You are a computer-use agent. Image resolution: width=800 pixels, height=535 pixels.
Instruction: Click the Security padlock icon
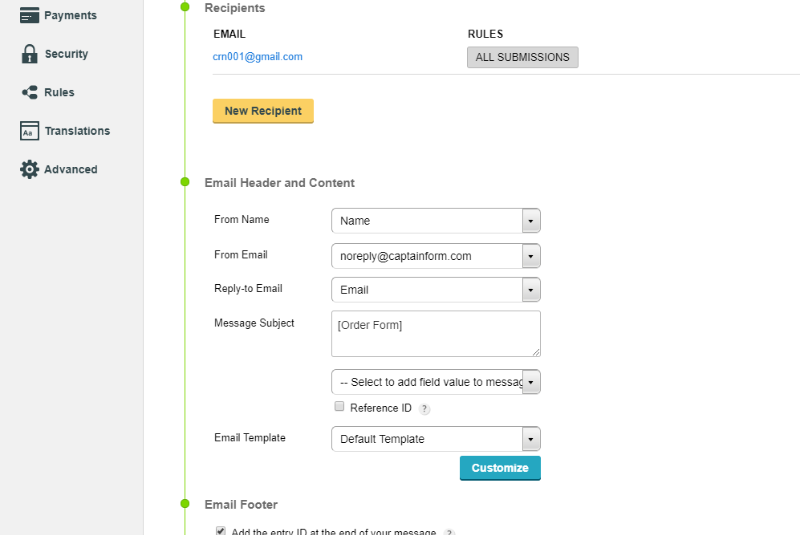[29, 54]
